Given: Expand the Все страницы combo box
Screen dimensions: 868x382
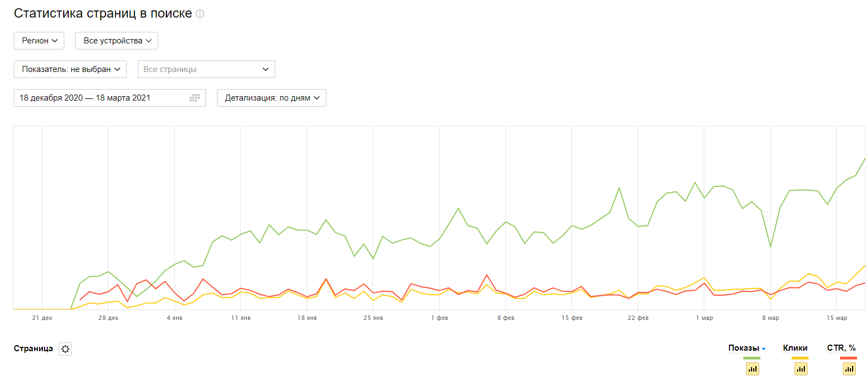Looking at the screenshot, I should tap(206, 69).
